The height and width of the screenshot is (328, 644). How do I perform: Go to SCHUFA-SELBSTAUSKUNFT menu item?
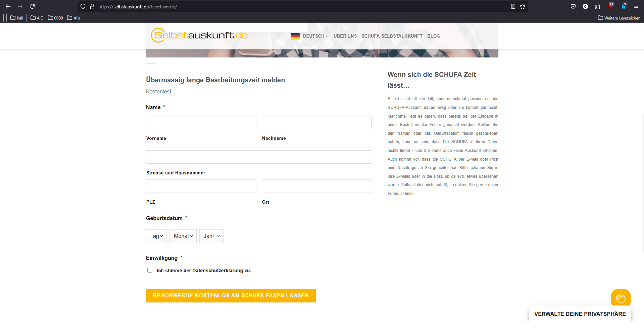coord(392,36)
